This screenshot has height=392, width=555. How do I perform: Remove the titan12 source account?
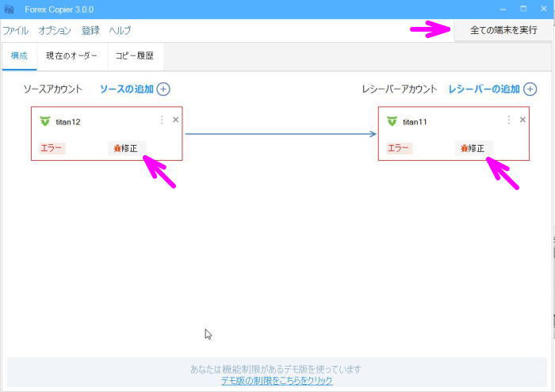(x=175, y=120)
